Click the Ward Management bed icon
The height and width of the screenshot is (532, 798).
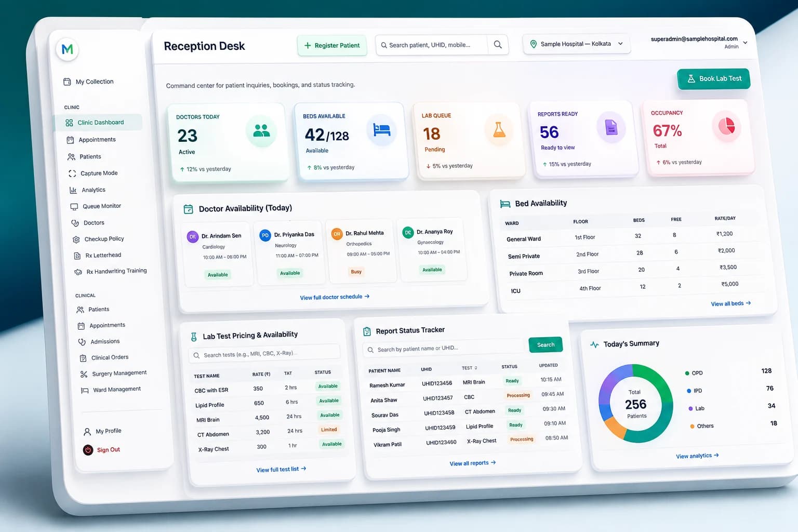tap(85, 390)
